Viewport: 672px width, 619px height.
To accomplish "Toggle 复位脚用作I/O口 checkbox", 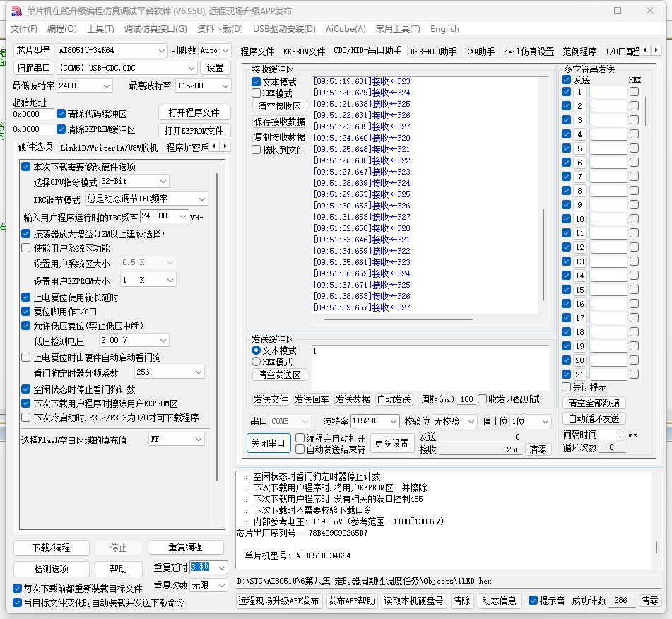I will [25, 311].
